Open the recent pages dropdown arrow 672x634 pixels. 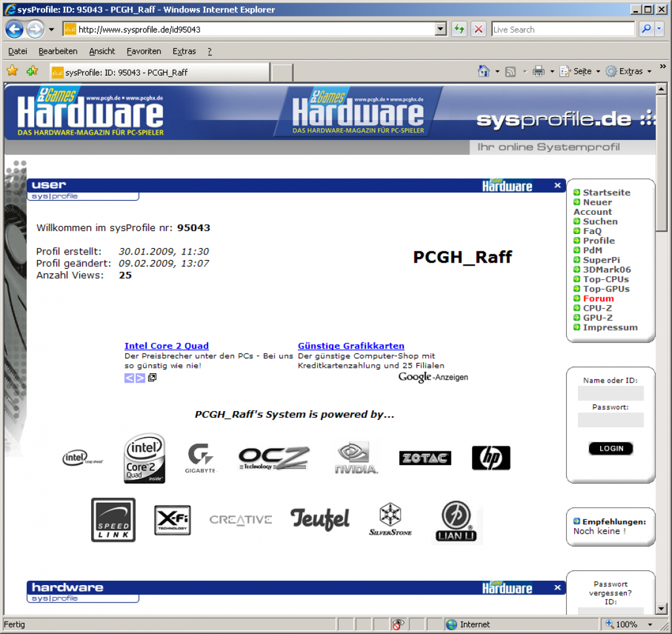point(51,30)
